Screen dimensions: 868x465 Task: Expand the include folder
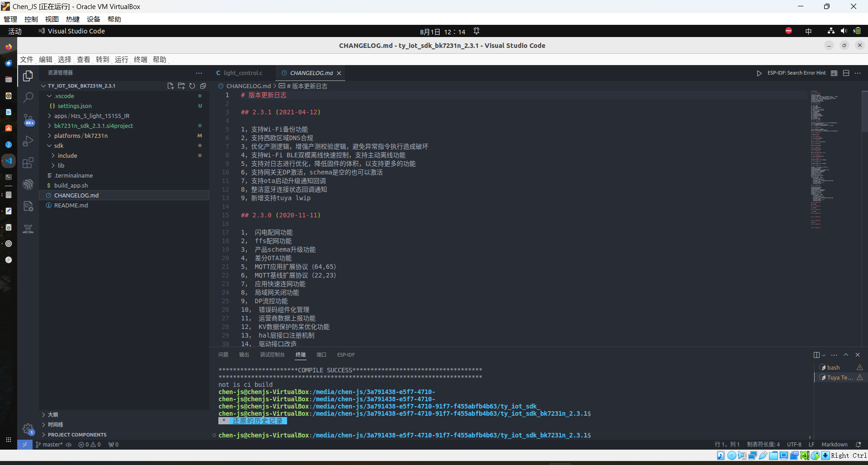67,155
